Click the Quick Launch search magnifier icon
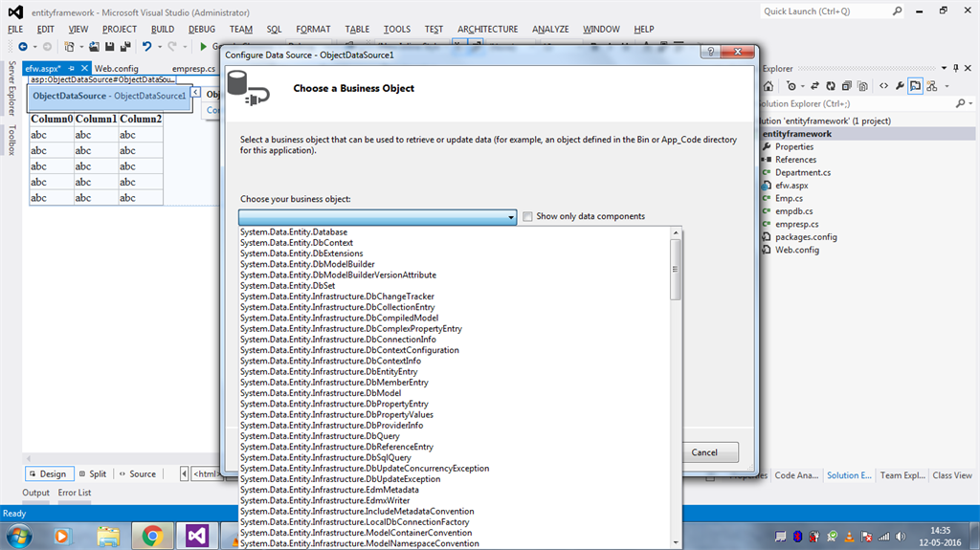The width and height of the screenshot is (980, 550). (x=898, y=11)
